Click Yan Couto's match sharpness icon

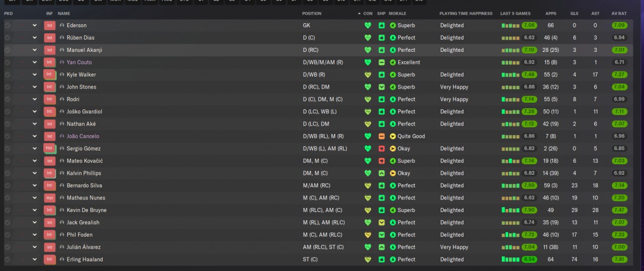382,62
